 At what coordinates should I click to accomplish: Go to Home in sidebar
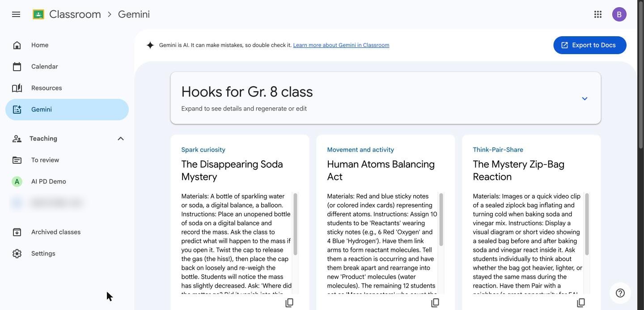click(67, 45)
